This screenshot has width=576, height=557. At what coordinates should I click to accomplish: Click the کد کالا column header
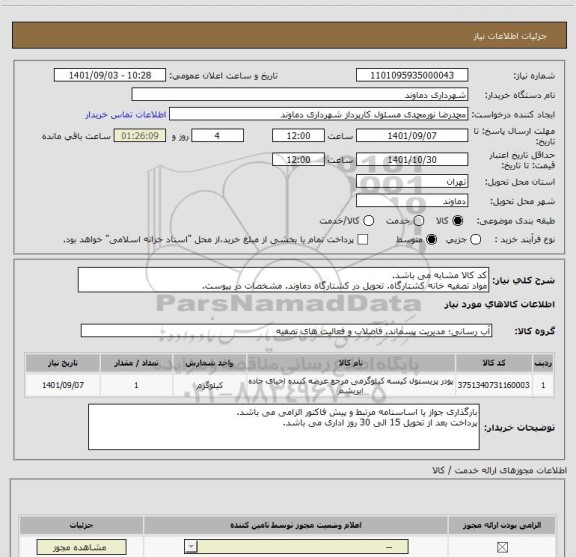494,363
